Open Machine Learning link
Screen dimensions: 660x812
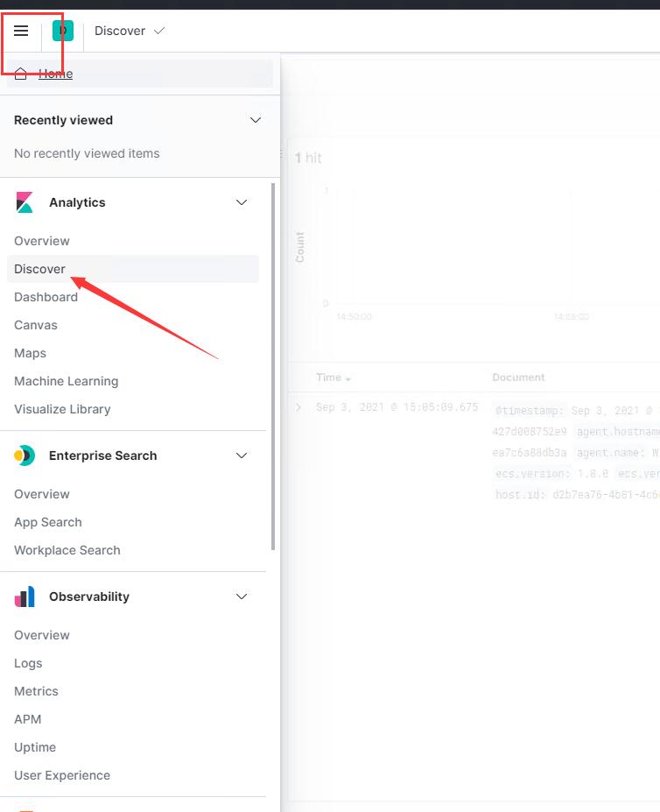tap(66, 381)
